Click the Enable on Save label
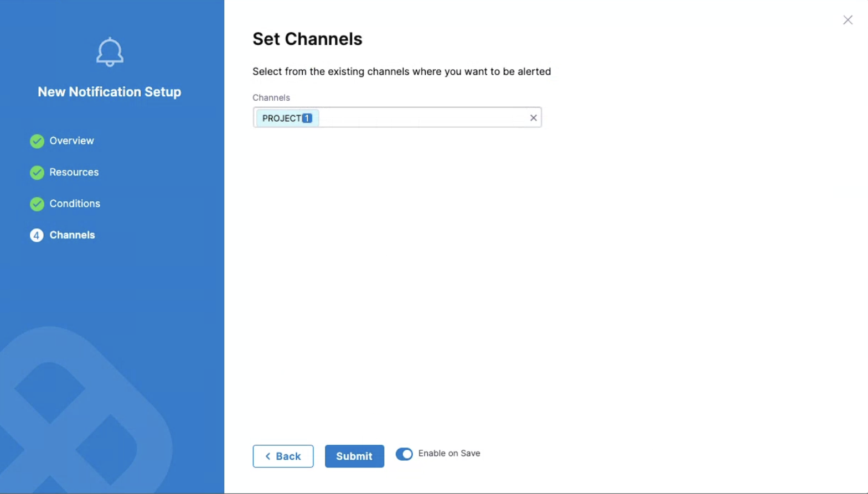Image resolution: width=868 pixels, height=494 pixels. point(449,454)
